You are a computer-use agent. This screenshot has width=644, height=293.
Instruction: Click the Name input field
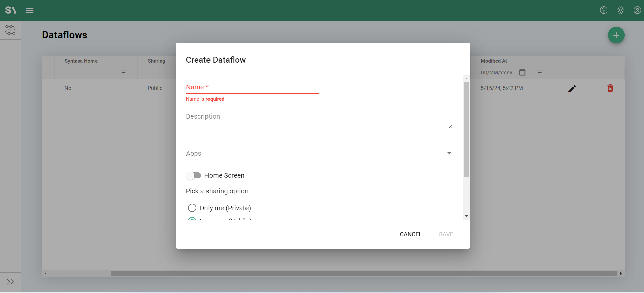pos(252,87)
